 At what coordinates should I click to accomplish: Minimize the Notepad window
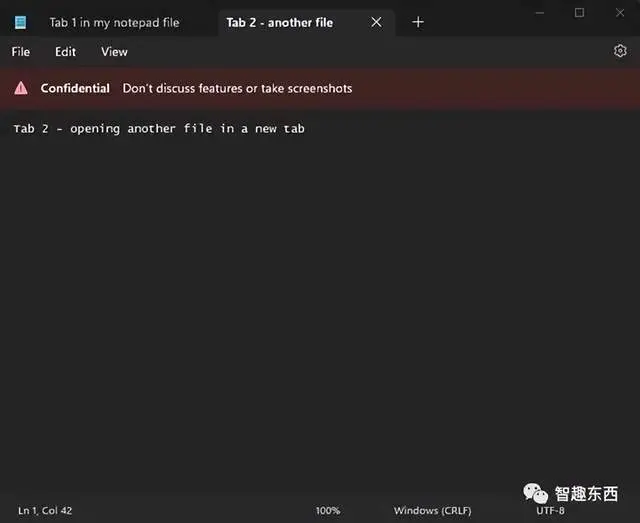(540, 13)
